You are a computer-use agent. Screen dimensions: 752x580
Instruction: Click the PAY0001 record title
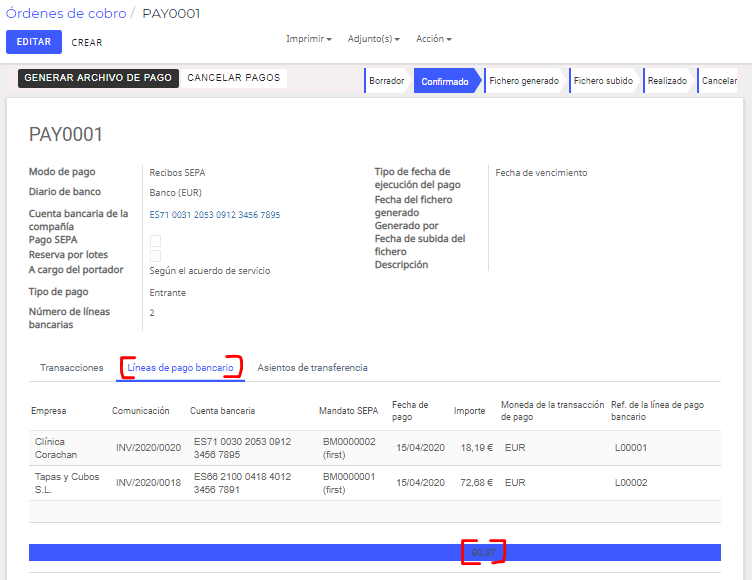point(66,134)
